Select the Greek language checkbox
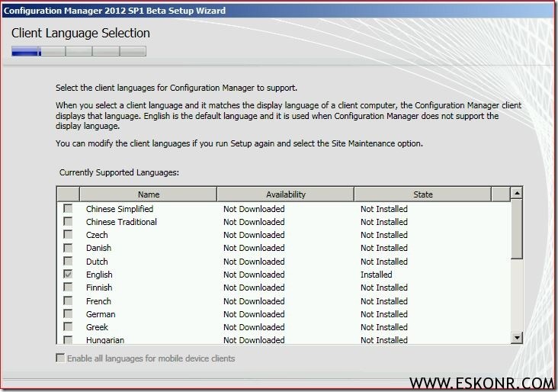This screenshot has height=392, width=558. tap(68, 326)
